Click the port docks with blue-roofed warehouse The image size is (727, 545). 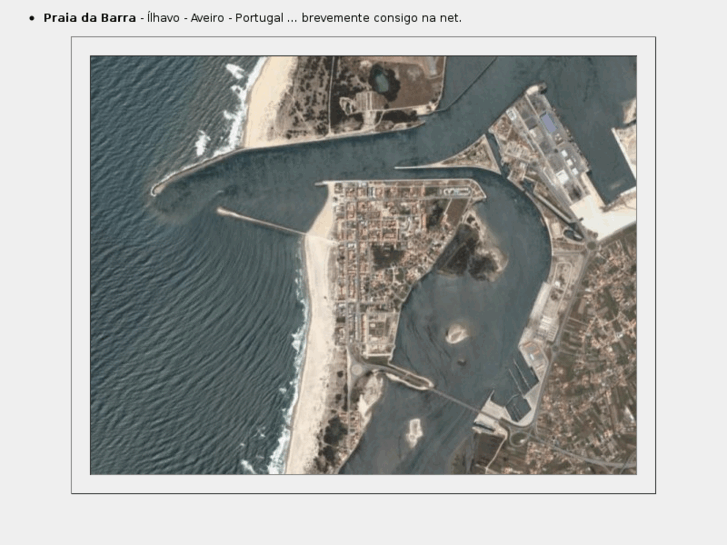(550, 128)
